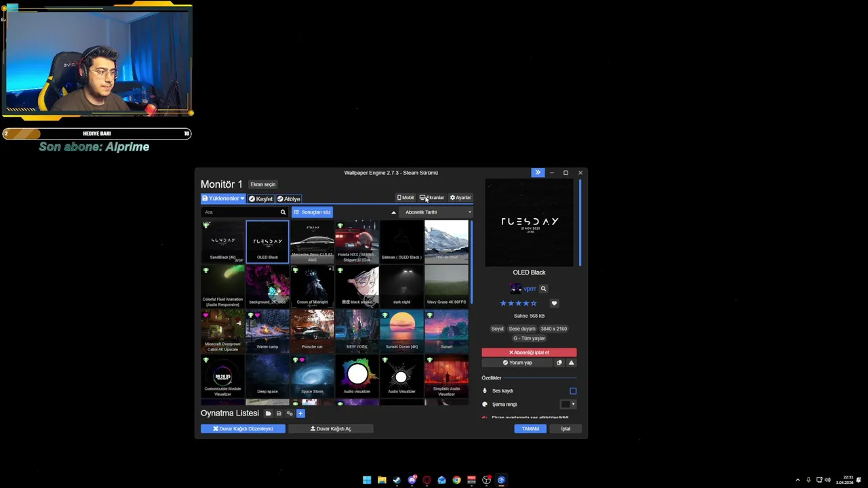Select the Minecraft Overgrown Cabin wallpaper

click(x=222, y=331)
